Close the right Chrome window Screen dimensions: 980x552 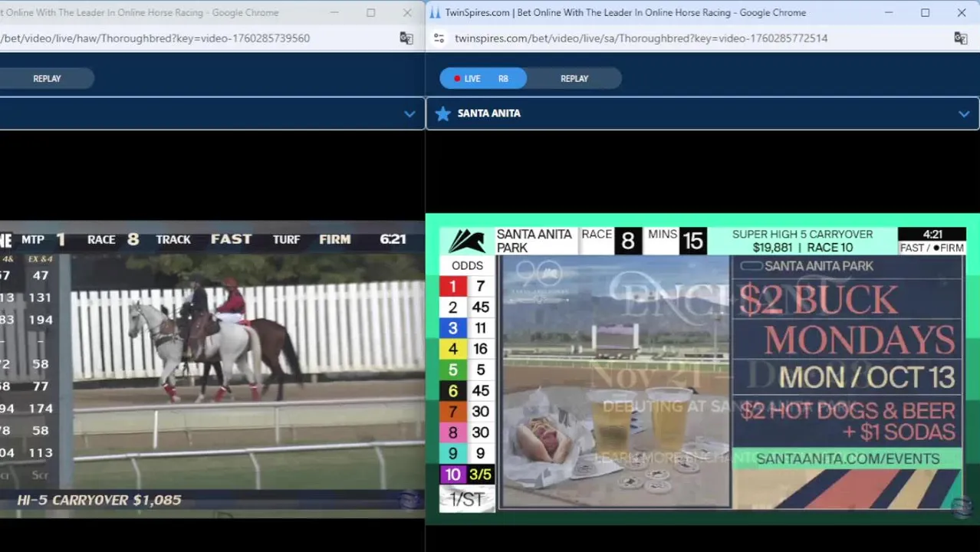962,12
